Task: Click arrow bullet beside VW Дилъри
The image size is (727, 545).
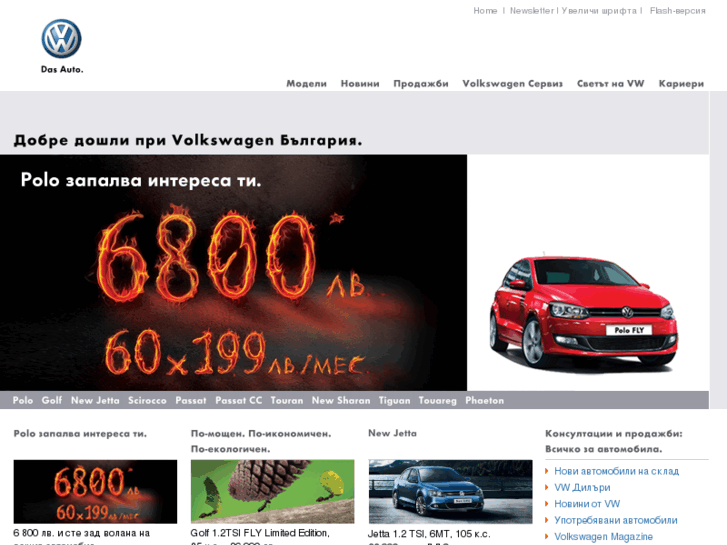Action: pos(547,487)
